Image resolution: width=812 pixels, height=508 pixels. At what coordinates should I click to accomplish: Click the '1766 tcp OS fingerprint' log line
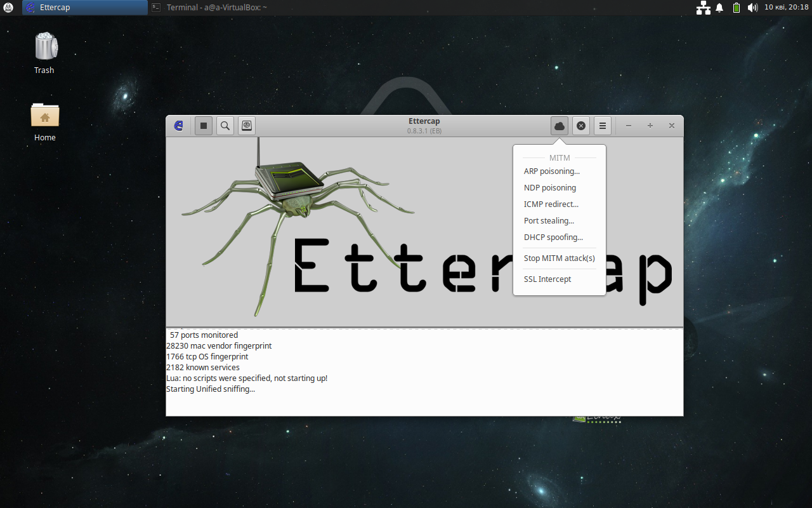[x=207, y=357]
